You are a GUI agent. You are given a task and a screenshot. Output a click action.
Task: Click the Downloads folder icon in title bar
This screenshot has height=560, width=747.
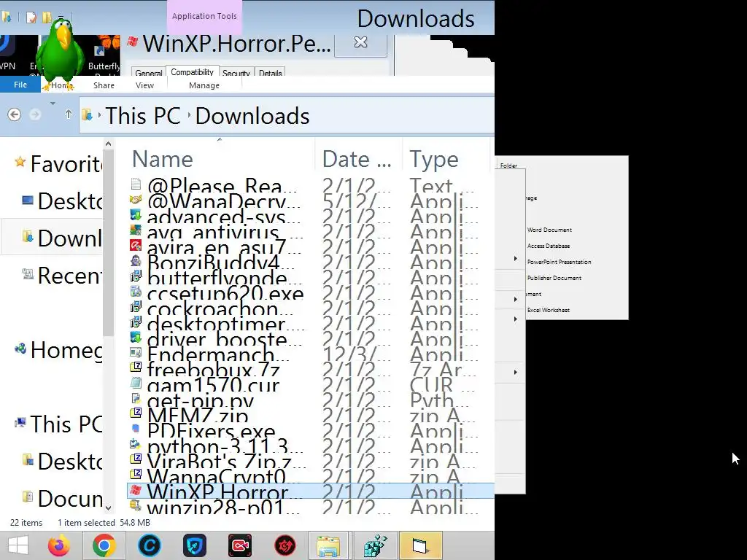[x=6, y=17]
